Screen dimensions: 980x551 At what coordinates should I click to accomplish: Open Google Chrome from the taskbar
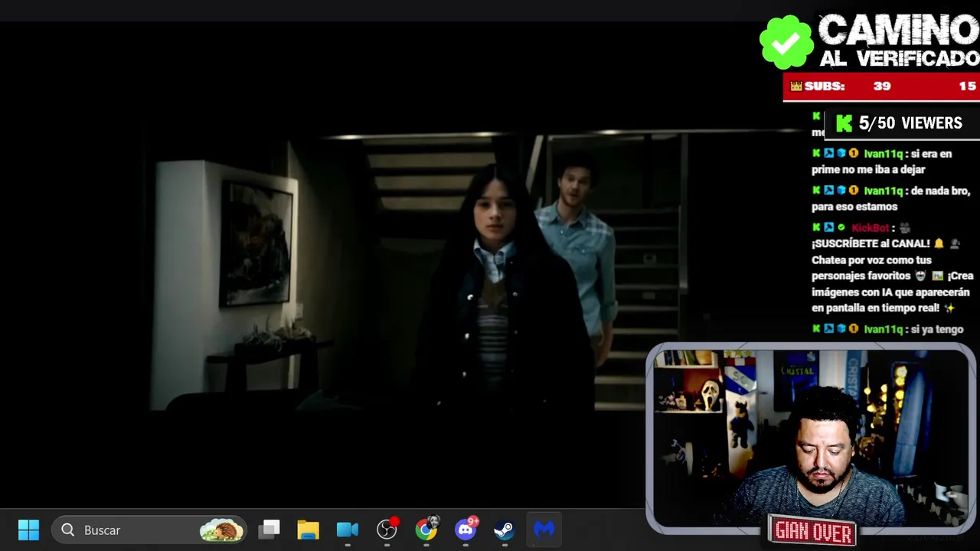426,530
